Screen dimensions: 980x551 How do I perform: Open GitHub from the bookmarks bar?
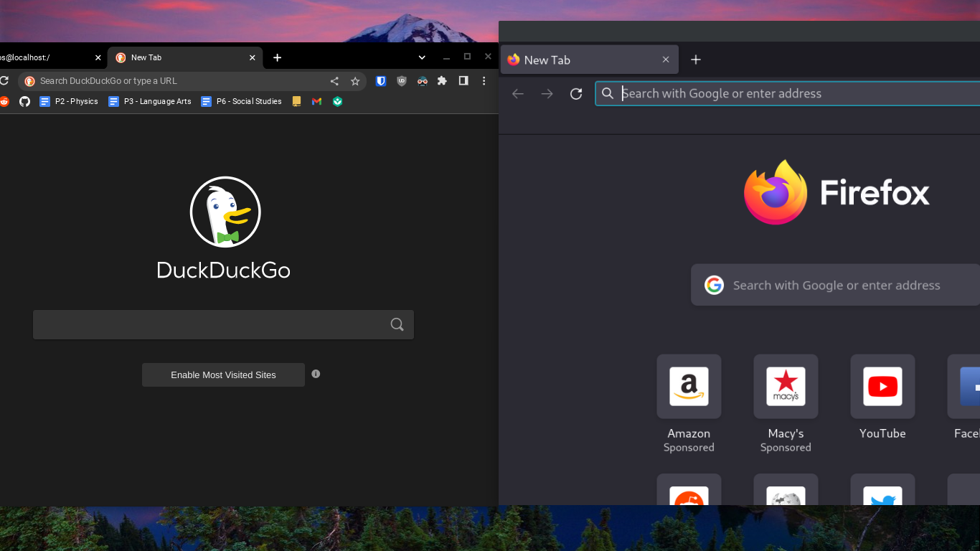click(x=24, y=101)
